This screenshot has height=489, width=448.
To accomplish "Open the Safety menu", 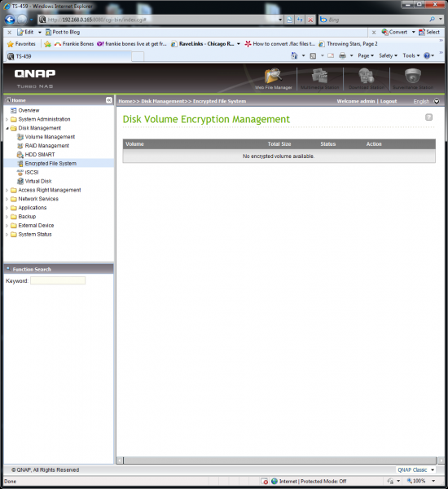I will [389, 55].
